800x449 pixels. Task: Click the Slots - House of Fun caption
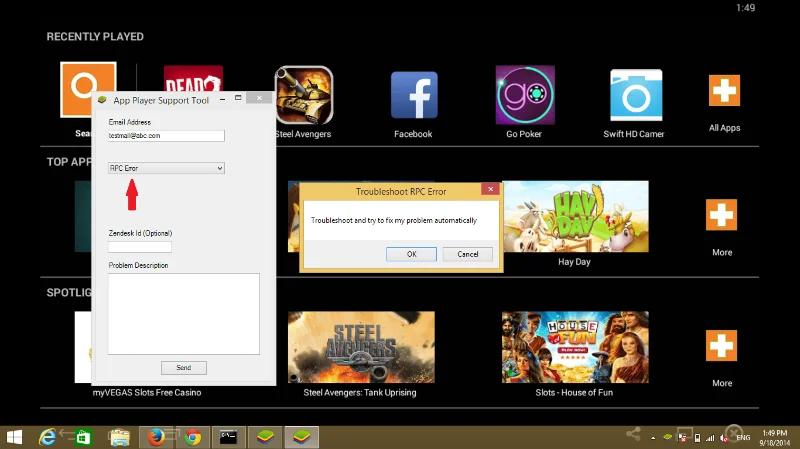coord(574,392)
